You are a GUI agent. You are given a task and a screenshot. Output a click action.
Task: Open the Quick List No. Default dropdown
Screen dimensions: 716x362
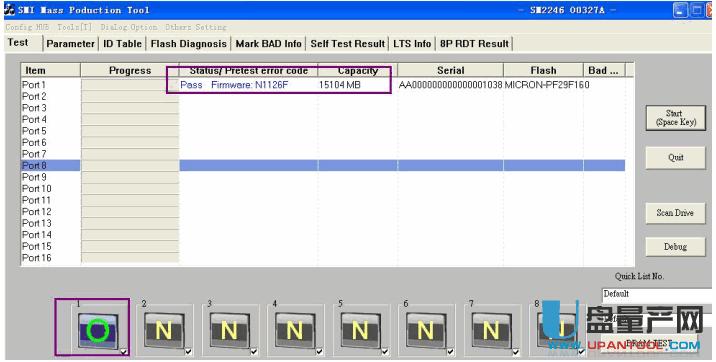tap(657, 294)
